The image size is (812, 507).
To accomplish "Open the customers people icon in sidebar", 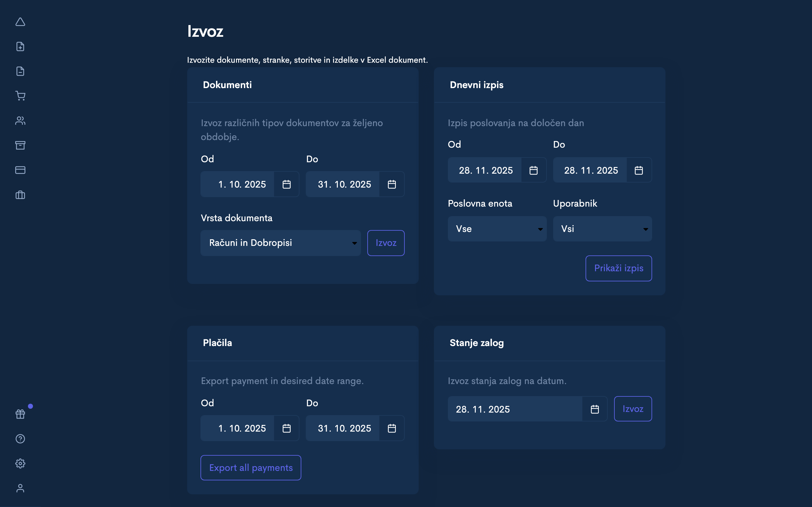I will coord(20,121).
